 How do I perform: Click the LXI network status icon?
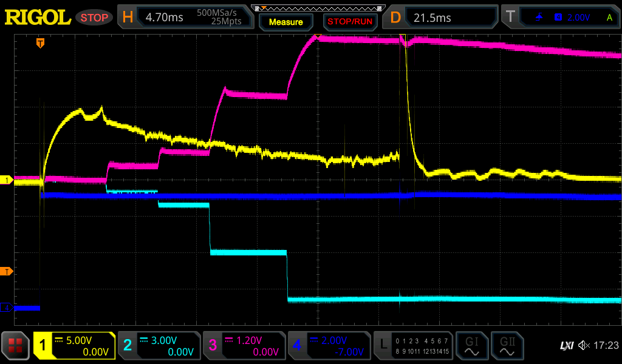(566, 346)
